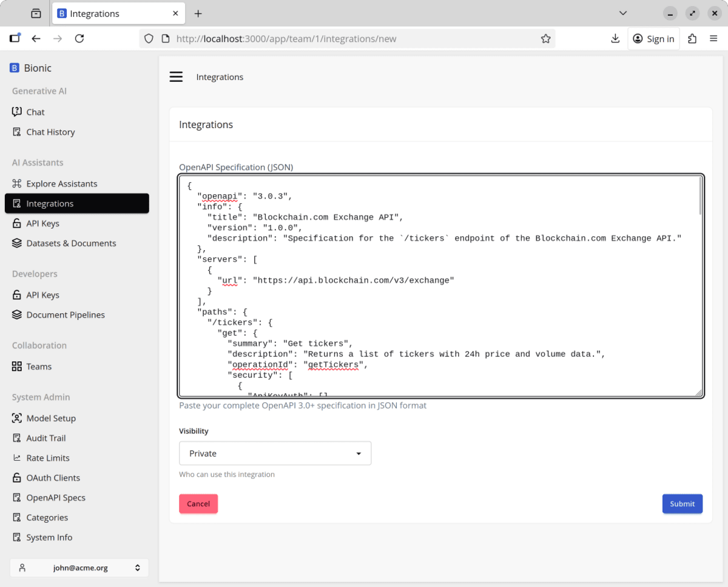Open Teams under Collaboration
The height and width of the screenshot is (587, 728).
click(39, 367)
